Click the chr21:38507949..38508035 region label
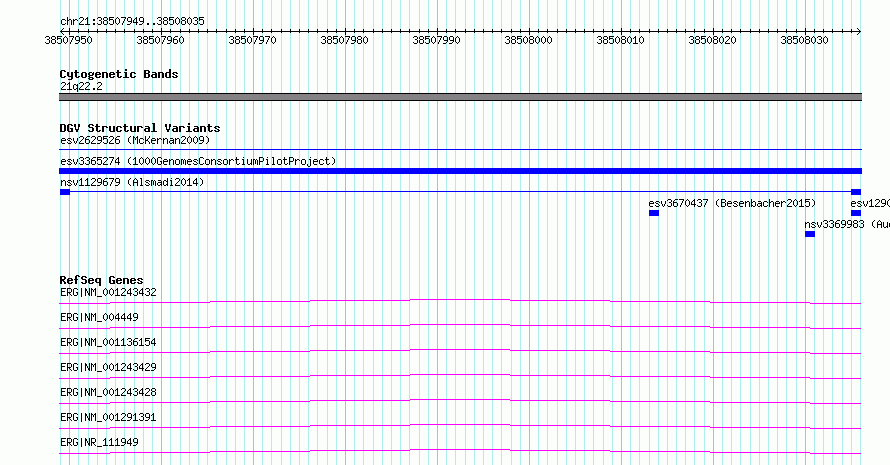Viewport: 890px width, 465px height. pyautogui.click(x=132, y=21)
